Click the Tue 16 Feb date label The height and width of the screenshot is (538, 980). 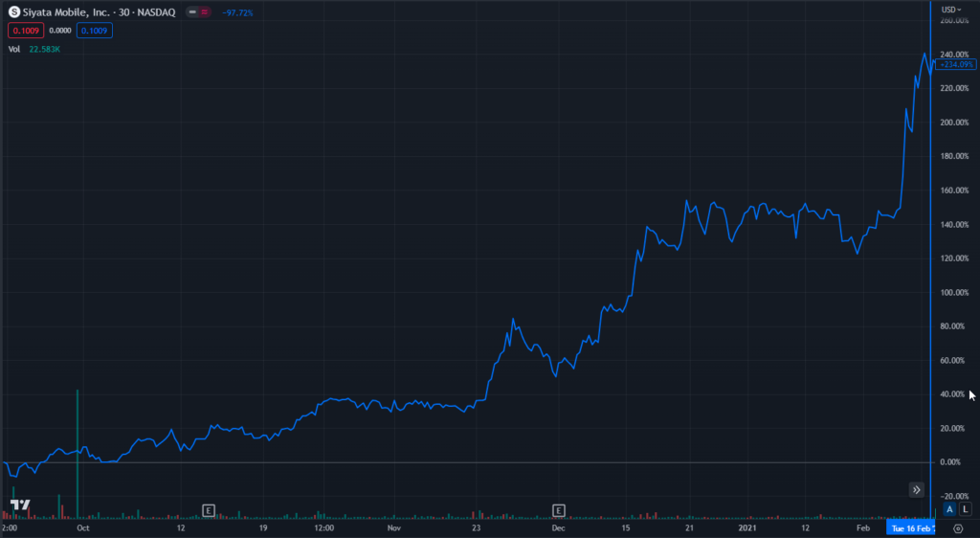[911, 528]
